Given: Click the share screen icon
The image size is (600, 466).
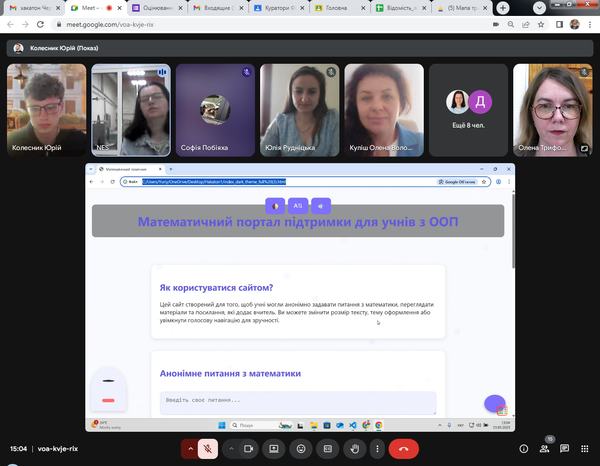Looking at the screenshot, I should (x=273, y=449).
